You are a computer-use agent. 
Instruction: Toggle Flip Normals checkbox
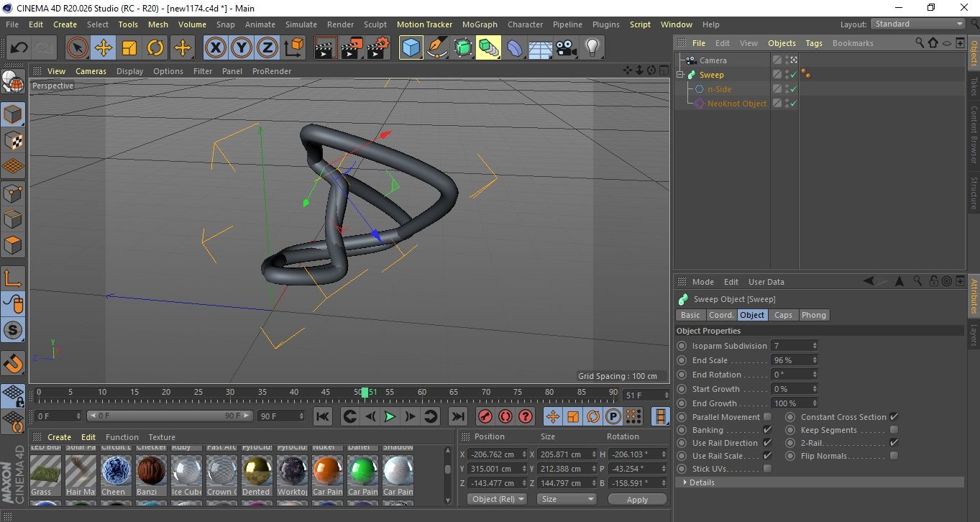(894, 456)
